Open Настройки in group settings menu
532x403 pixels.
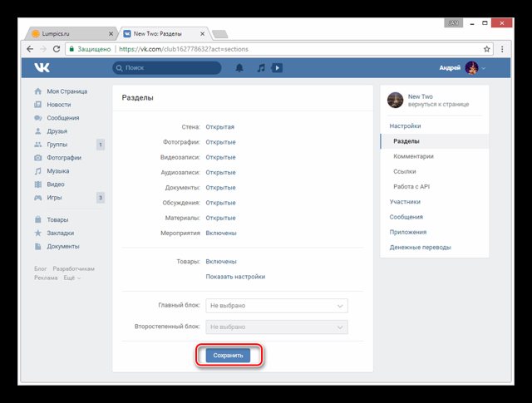(x=405, y=125)
